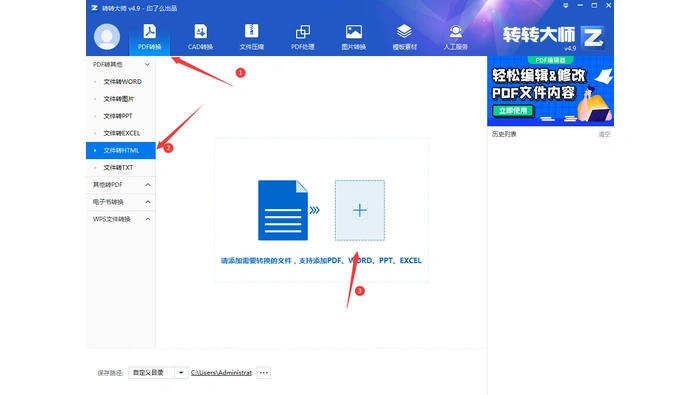This screenshot has width=700, height=395.
Task: Close the 转转大师 window
Action: 608,6
